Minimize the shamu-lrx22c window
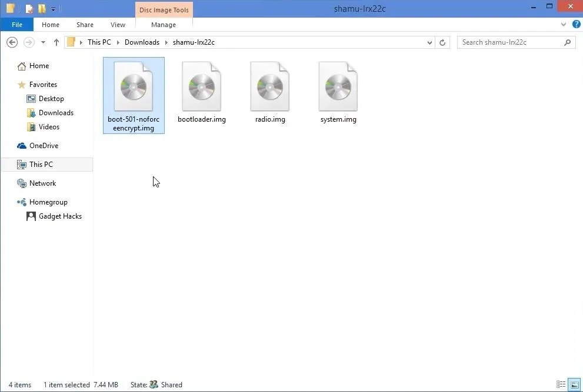The image size is (583, 392). click(534, 7)
